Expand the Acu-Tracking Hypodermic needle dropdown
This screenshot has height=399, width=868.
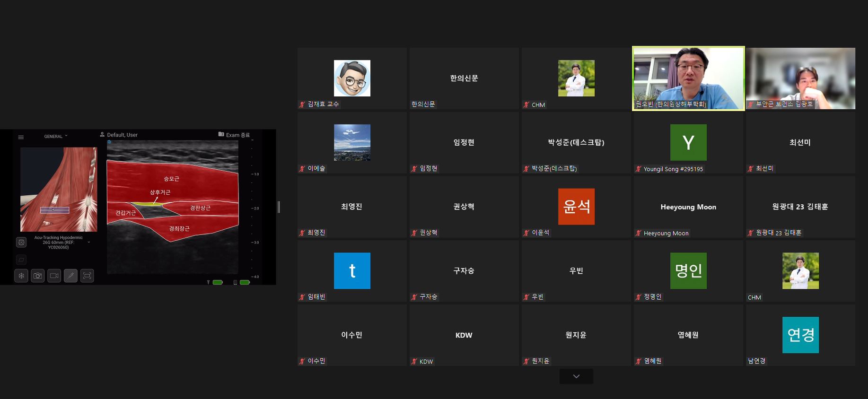coord(89,243)
